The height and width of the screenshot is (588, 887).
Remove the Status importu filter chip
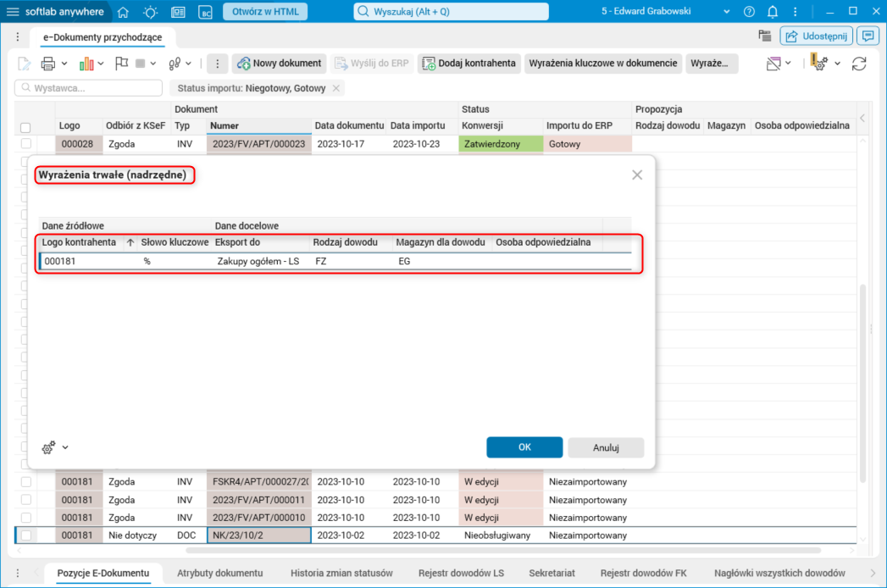tap(336, 88)
